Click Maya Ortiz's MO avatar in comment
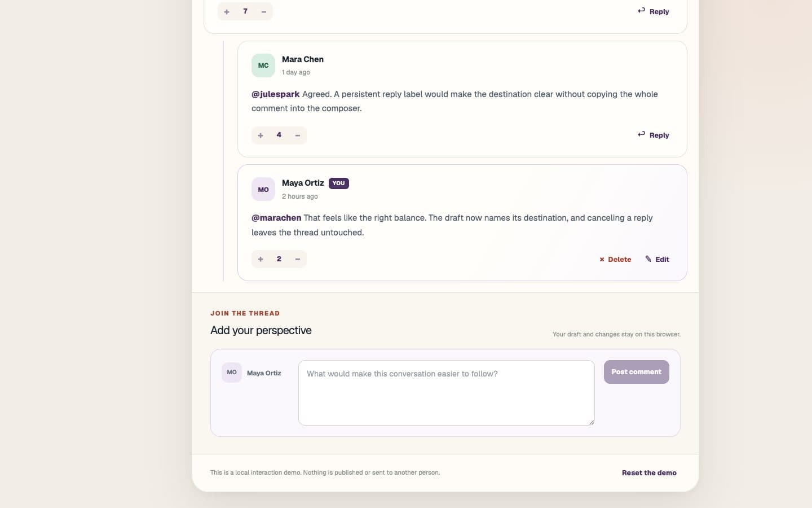This screenshot has height=508, width=812. [263, 189]
